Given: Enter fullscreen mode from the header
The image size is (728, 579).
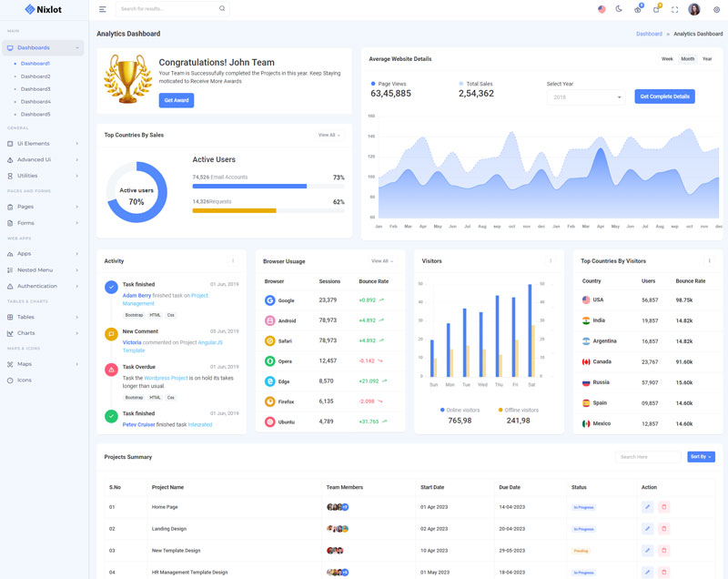Looking at the screenshot, I should click(674, 9).
